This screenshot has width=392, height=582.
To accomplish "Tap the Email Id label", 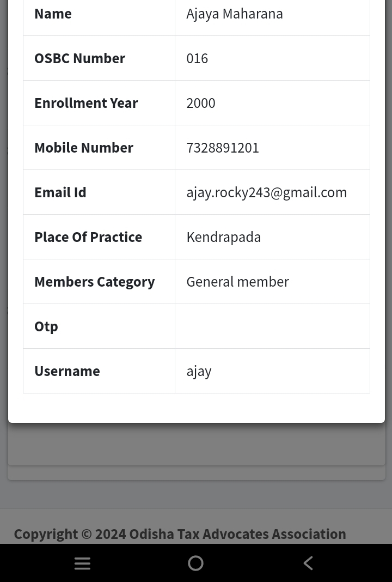I will (x=60, y=192).
